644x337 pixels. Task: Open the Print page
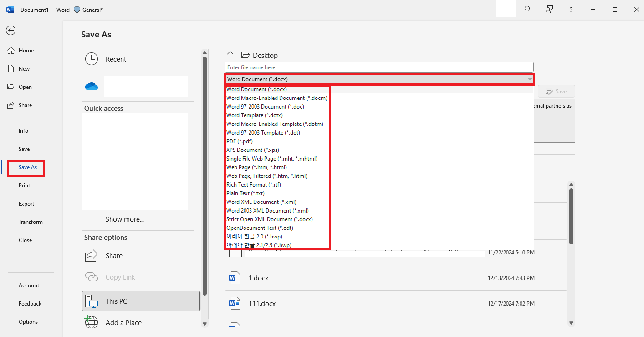[24, 186]
